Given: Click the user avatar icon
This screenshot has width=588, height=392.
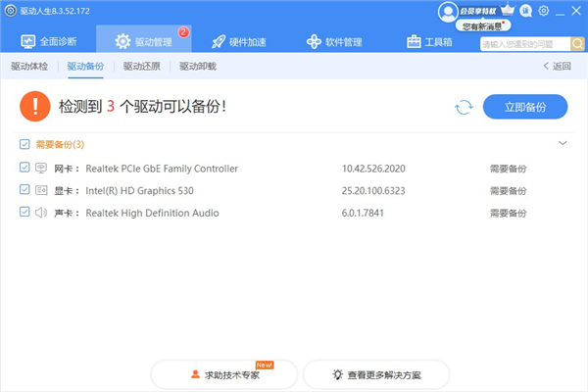Looking at the screenshot, I should 448,12.
